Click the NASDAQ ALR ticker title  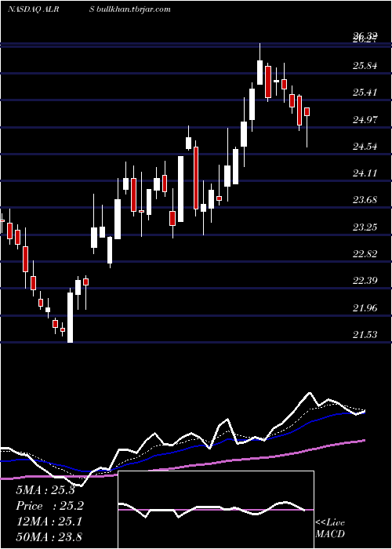(x=33, y=9)
